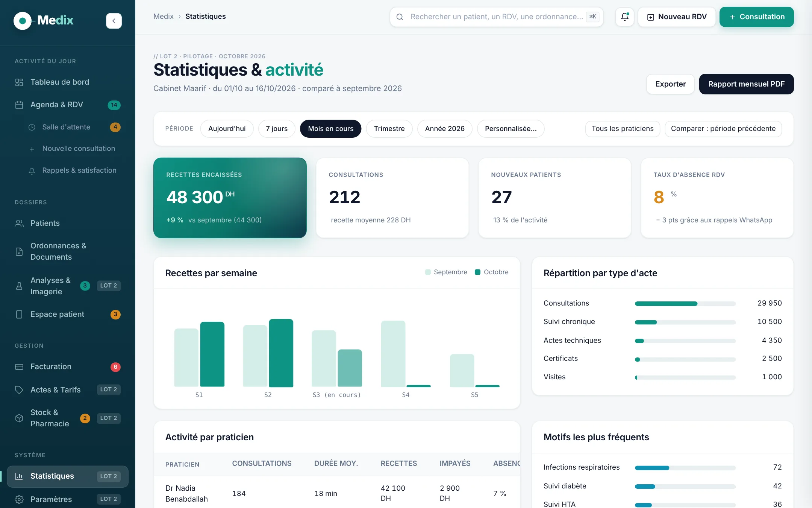Click the Stock & Pharmacie box icon
This screenshot has height=508, width=812.
19,418
